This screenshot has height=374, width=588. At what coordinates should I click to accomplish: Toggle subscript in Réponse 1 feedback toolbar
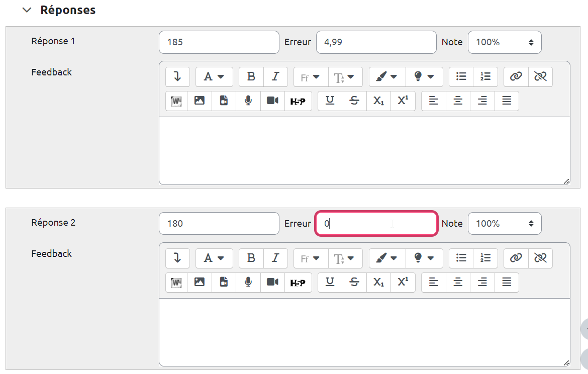(x=378, y=101)
